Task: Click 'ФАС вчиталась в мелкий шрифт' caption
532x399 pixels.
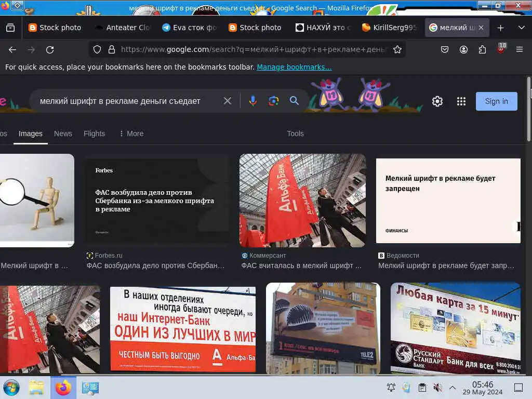Action: click(301, 265)
